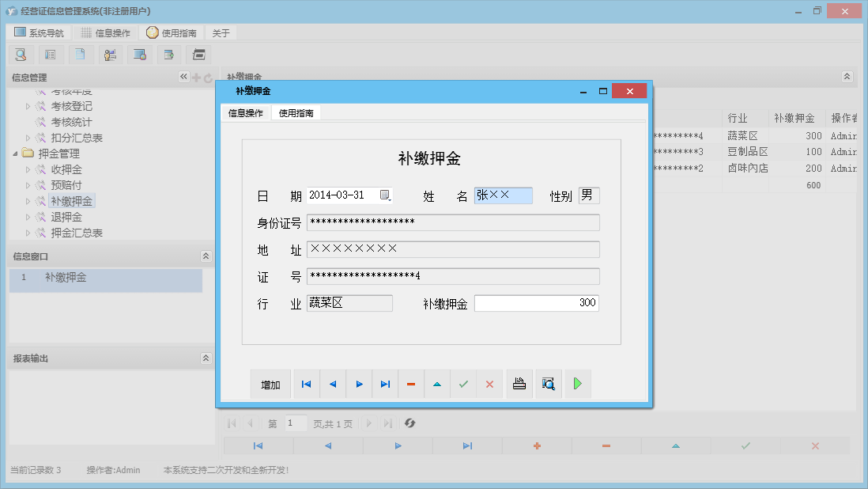Click the teal up-triangle edit icon
The width and height of the screenshot is (868, 489).
pos(437,385)
